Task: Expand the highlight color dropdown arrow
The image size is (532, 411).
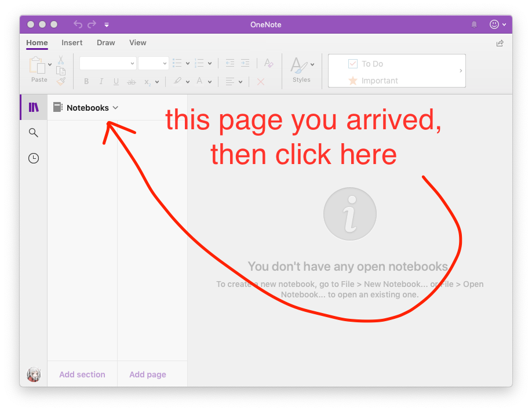Action: pyautogui.click(x=188, y=82)
